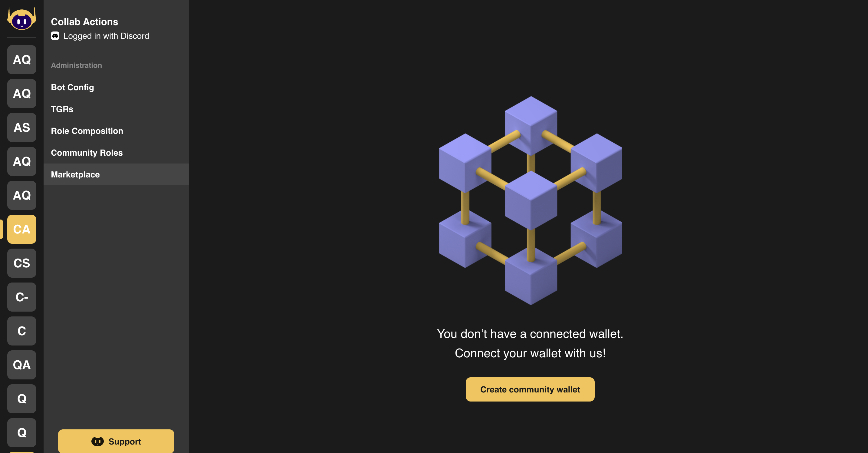Click the CA server icon in sidebar
The image size is (868, 453).
(x=22, y=229)
